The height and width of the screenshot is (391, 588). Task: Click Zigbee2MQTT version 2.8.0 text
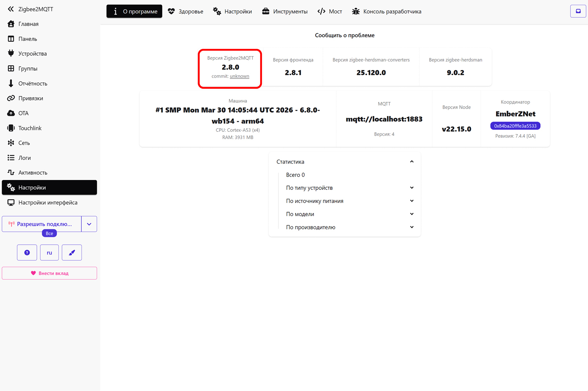point(230,67)
